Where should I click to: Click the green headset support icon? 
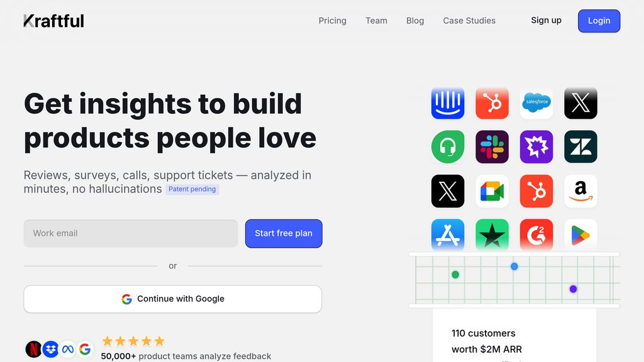point(448,146)
